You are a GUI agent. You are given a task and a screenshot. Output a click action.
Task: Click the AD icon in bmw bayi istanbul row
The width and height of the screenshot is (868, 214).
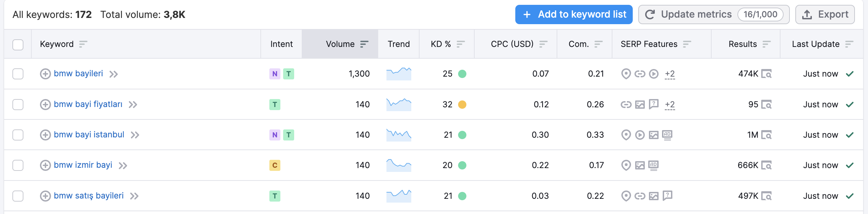click(668, 135)
